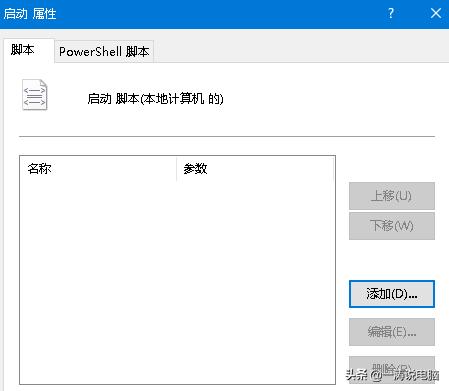This screenshot has height=391, width=449.
Task: Click the startup script document icon
Action: [x=35, y=95]
